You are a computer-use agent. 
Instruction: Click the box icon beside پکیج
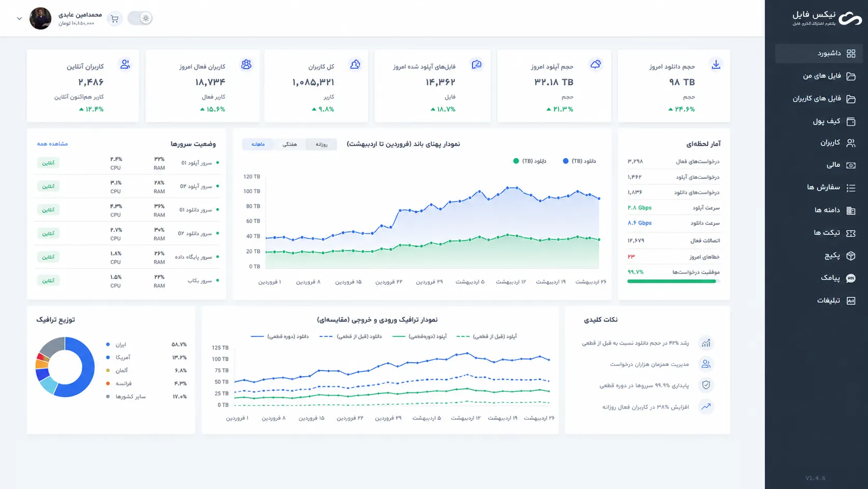(851, 256)
